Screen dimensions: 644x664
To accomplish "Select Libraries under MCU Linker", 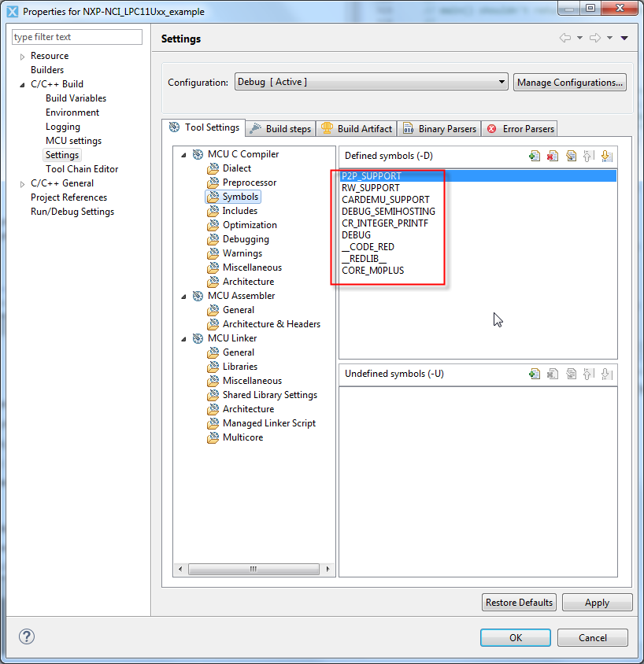I will tap(240, 367).
